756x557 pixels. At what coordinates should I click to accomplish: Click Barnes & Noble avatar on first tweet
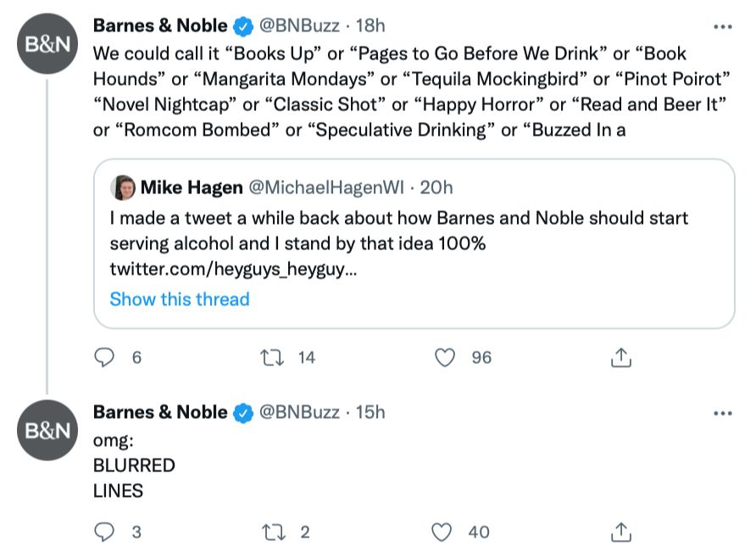click(47, 45)
